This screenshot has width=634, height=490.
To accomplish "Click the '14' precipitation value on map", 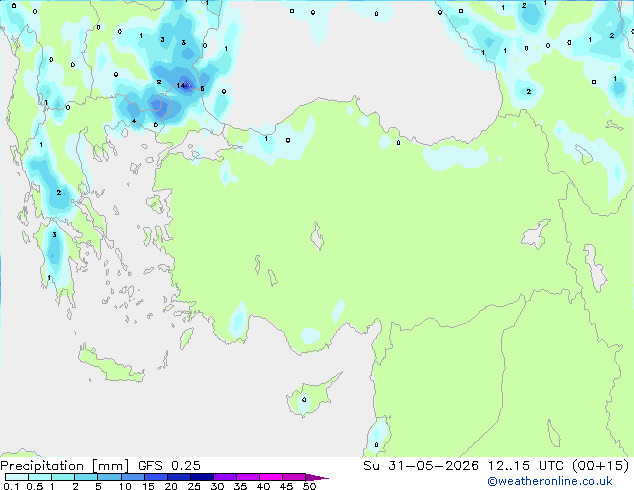I will (181, 85).
